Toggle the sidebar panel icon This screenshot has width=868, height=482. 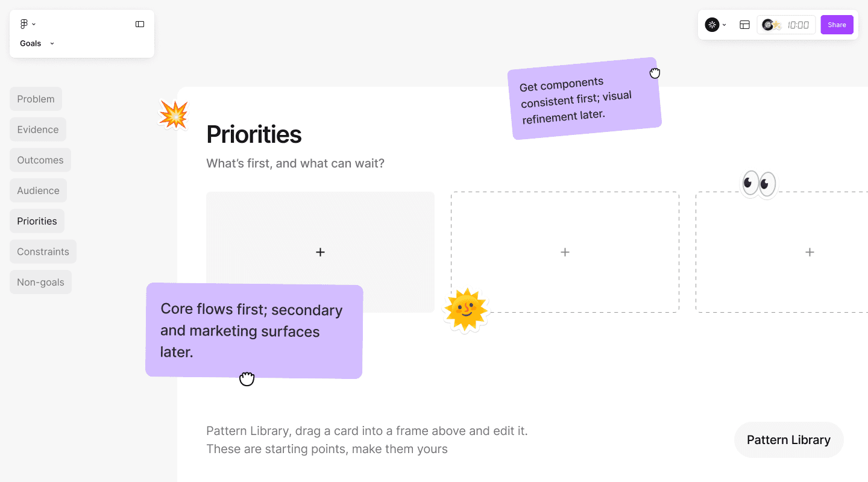140,24
